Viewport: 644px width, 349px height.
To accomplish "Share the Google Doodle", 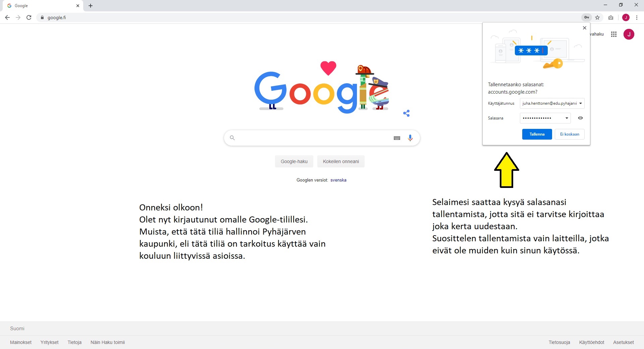I will point(407,113).
